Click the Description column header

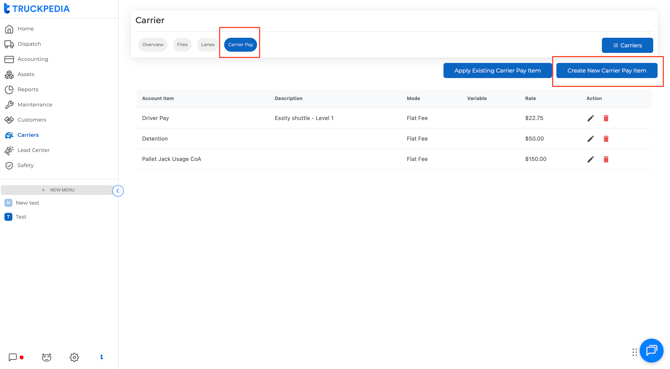[x=288, y=98]
